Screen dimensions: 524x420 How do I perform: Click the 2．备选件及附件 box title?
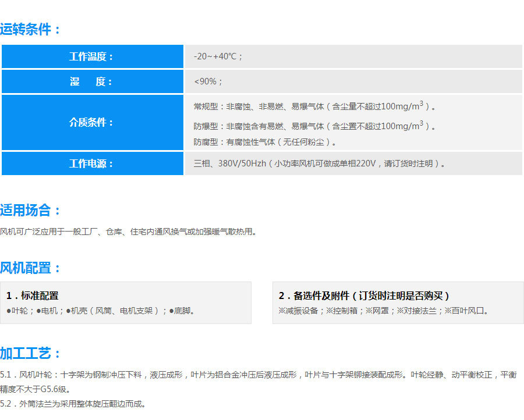(x=364, y=296)
